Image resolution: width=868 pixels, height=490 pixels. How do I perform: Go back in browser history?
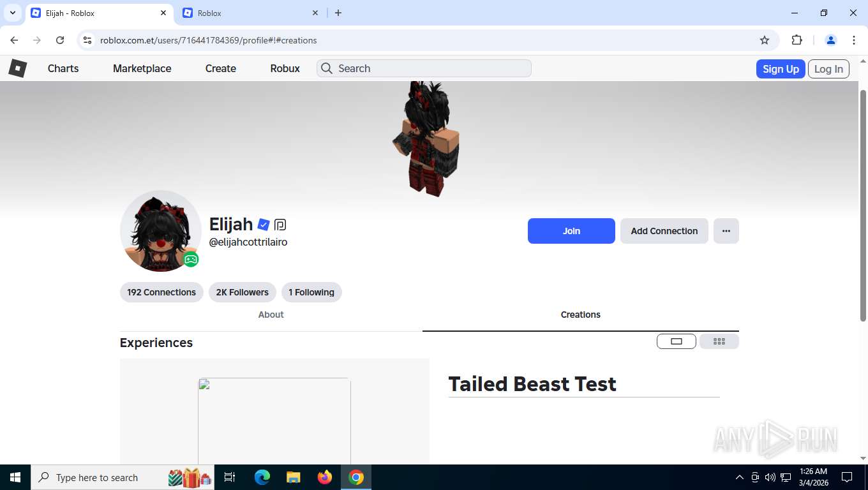click(14, 40)
